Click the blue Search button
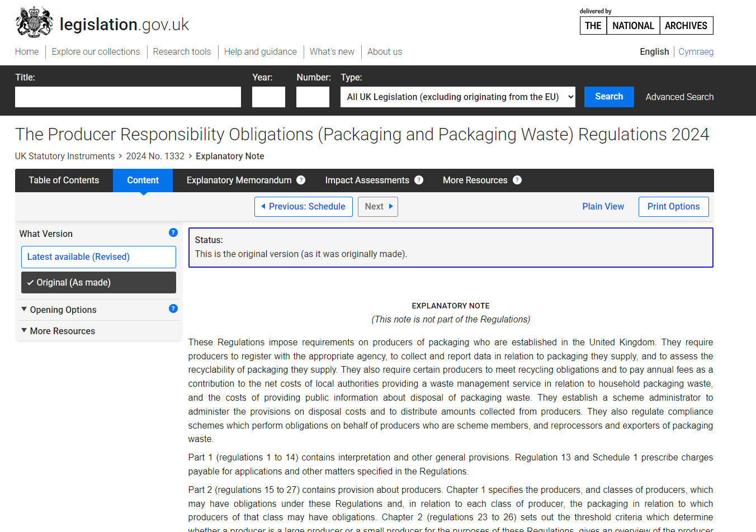Screen dimensions: 756x532 608,97
